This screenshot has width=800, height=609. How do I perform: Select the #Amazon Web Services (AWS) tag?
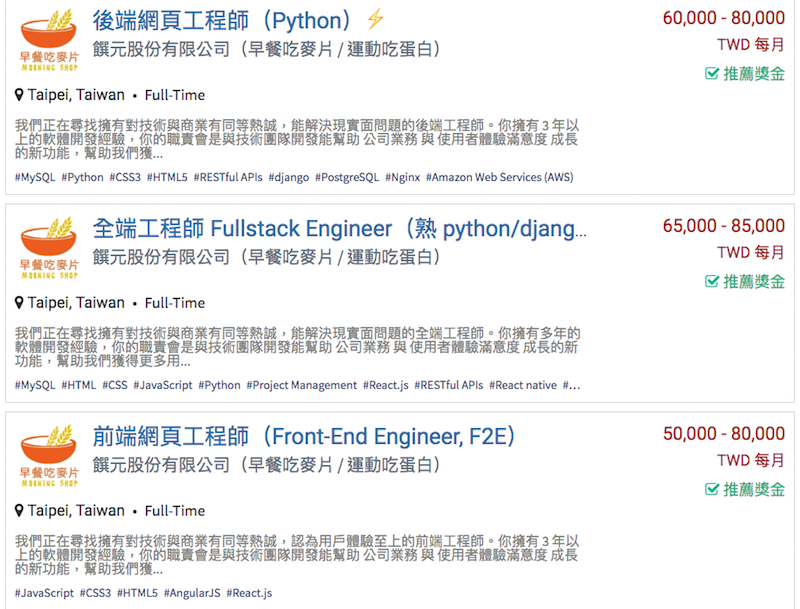click(x=499, y=177)
